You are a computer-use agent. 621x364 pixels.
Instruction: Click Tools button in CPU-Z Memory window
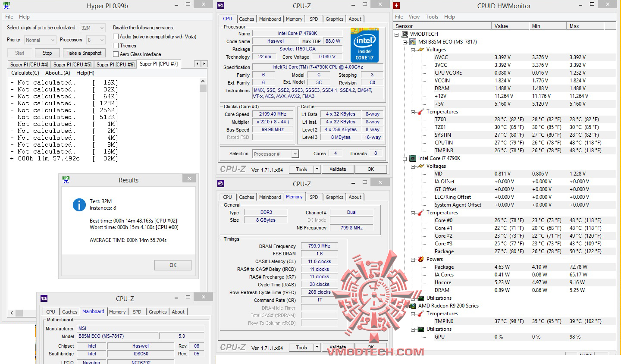301,347
